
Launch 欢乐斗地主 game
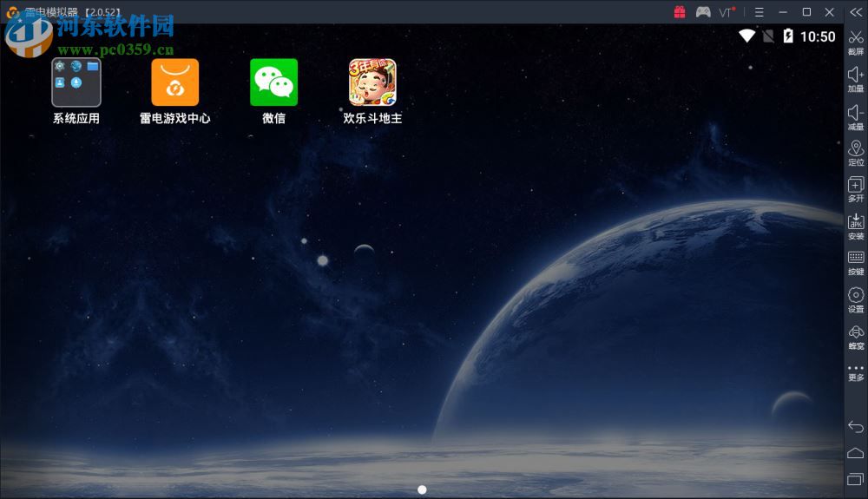click(372, 82)
